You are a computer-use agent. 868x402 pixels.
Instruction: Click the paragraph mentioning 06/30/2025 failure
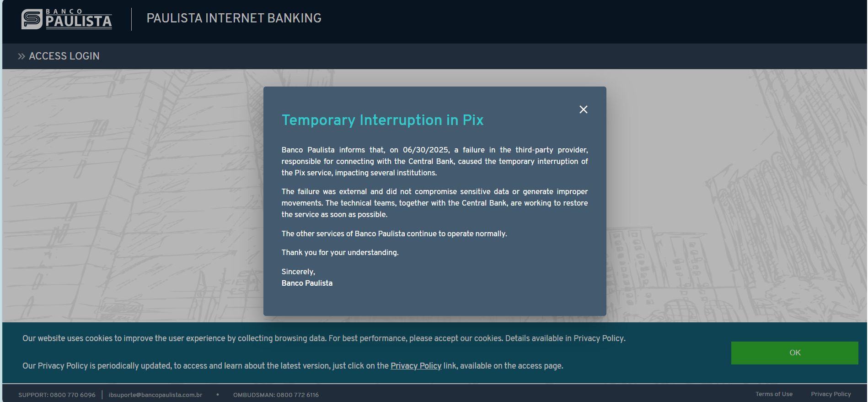(x=434, y=161)
